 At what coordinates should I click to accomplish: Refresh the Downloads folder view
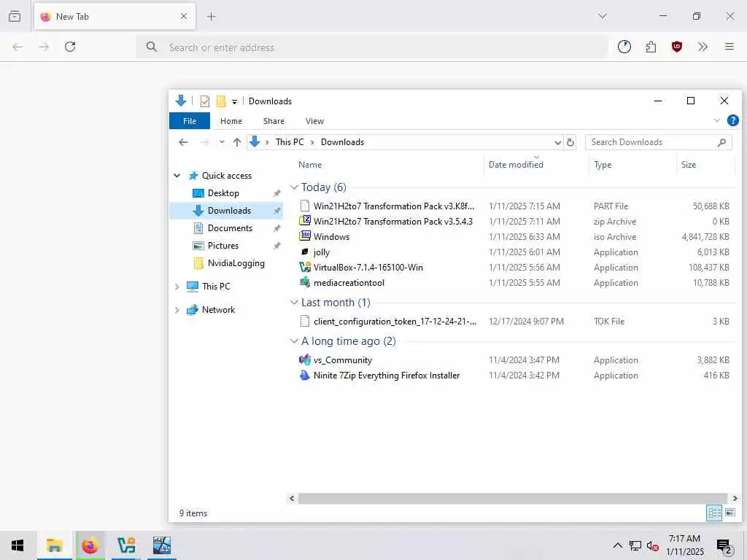point(570,142)
